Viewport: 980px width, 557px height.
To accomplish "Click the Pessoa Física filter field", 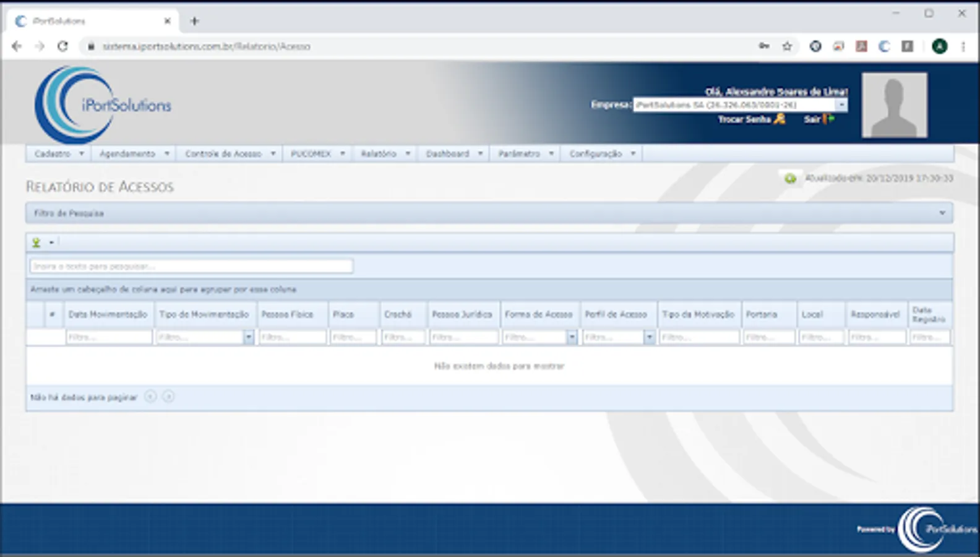I will tap(292, 337).
